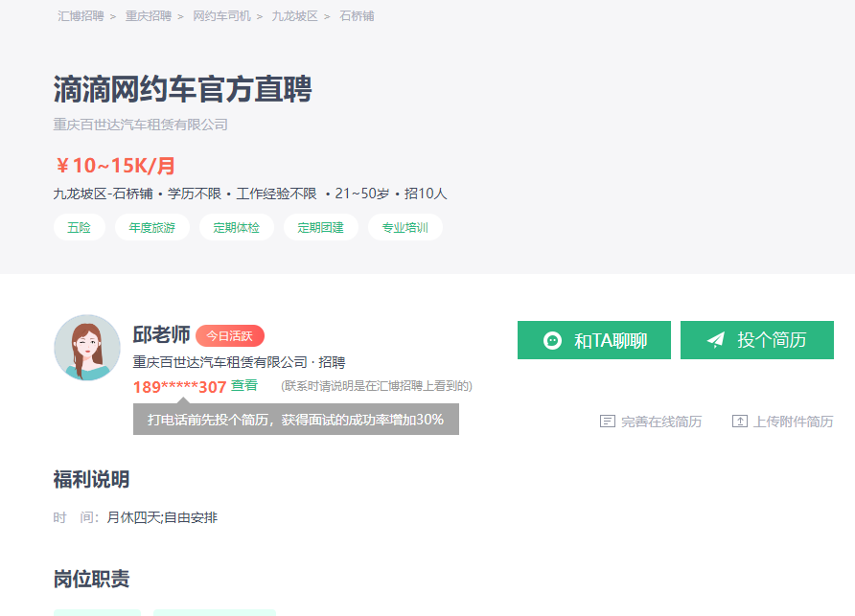Click the 工作经验不限 requirement text
This screenshot has height=616, width=855.
coord(276,194)
